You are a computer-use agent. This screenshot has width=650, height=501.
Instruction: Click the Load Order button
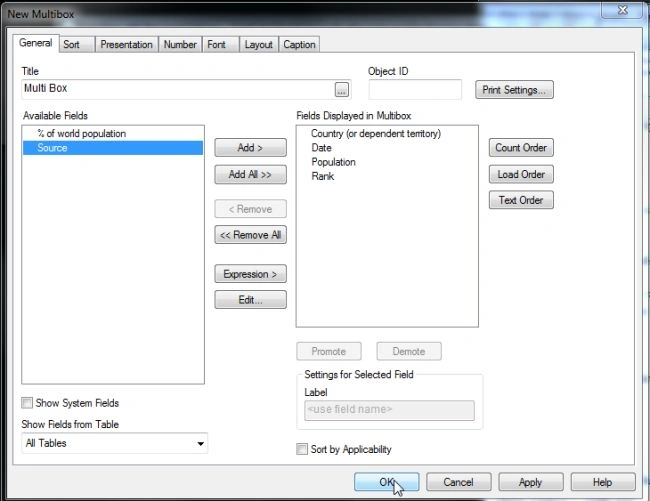521,174
